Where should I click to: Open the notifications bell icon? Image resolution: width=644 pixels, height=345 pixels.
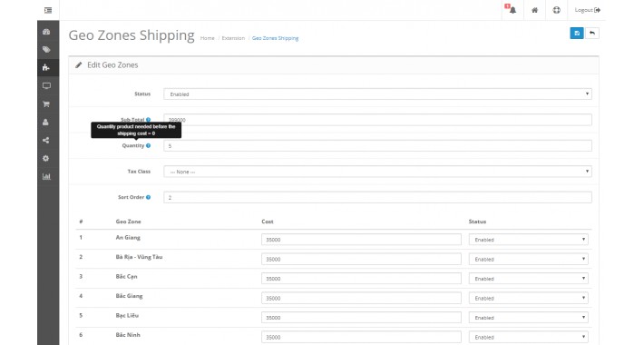click(512, 10)
